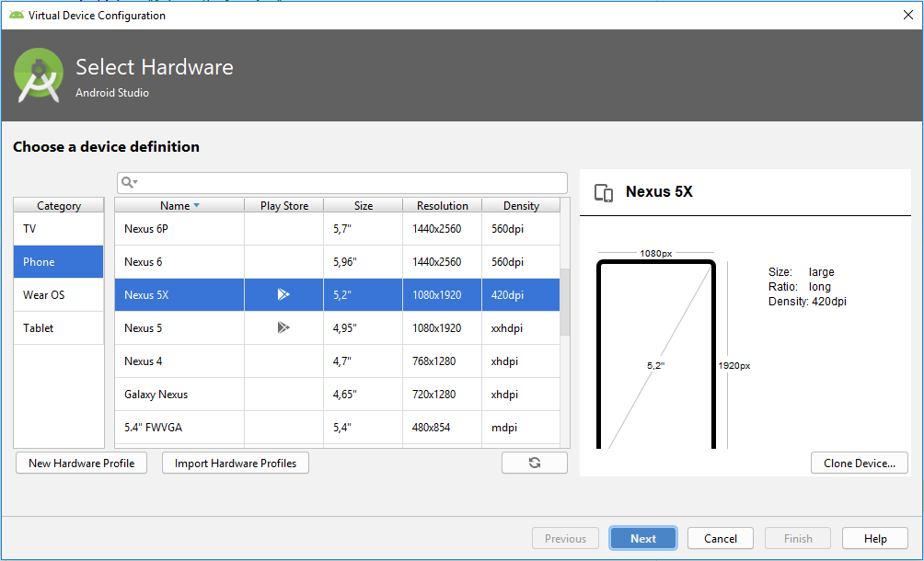Image resolution: width=924 pixels, height=561 pixels.
Task: Click the device list vertical scrollbar
Action: [x=565, y=303]
